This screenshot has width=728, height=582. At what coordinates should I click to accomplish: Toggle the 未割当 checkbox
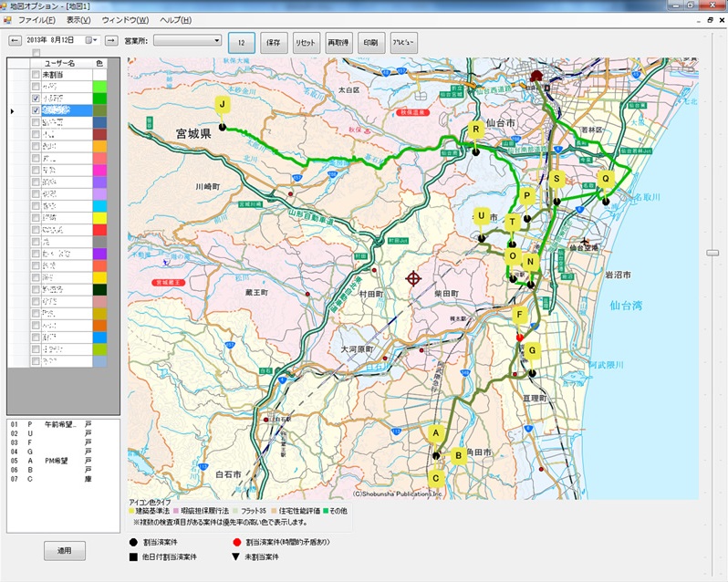(36, 75)
